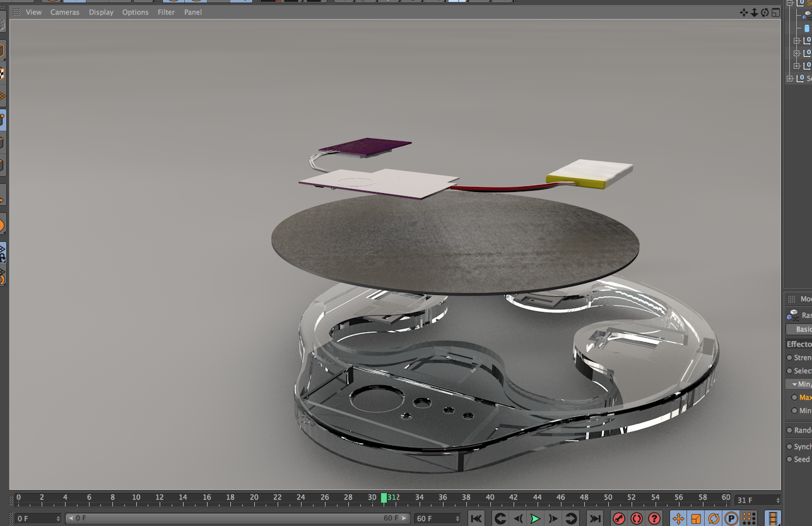Open the Cameras menu in viewport
Viewport: 812px width, 526px height.
pos(65,12)
